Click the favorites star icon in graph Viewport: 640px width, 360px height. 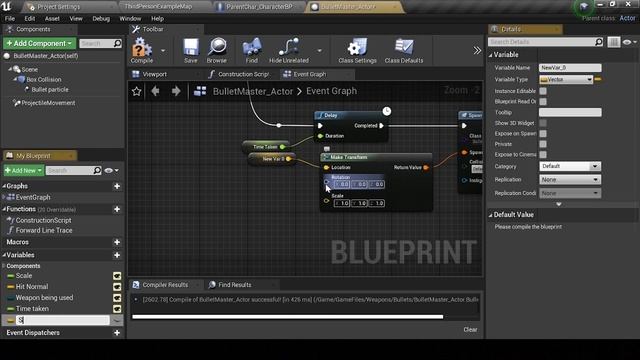136,91
